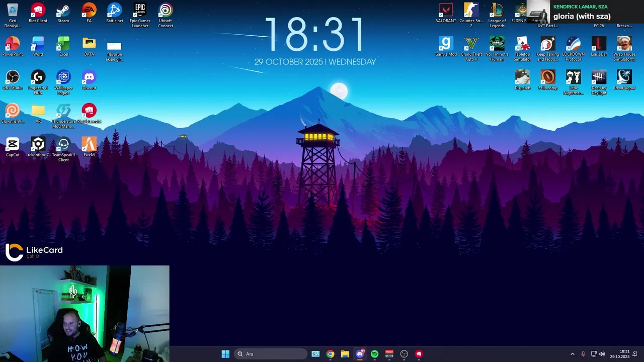Select the ClownfishV... desktop icon
This screenshot has width=644, height=362.
[x=13, y=114]
